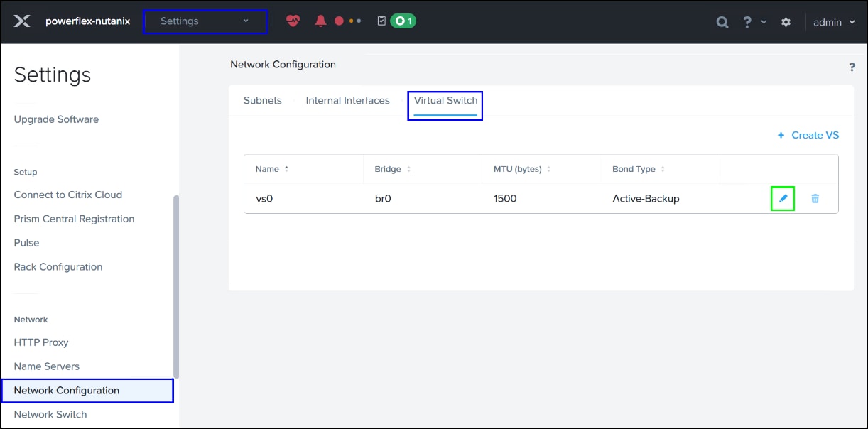This screenshot has width=868, height=429.
Task: Expand the help menu chevron
Action: [764, 22]
